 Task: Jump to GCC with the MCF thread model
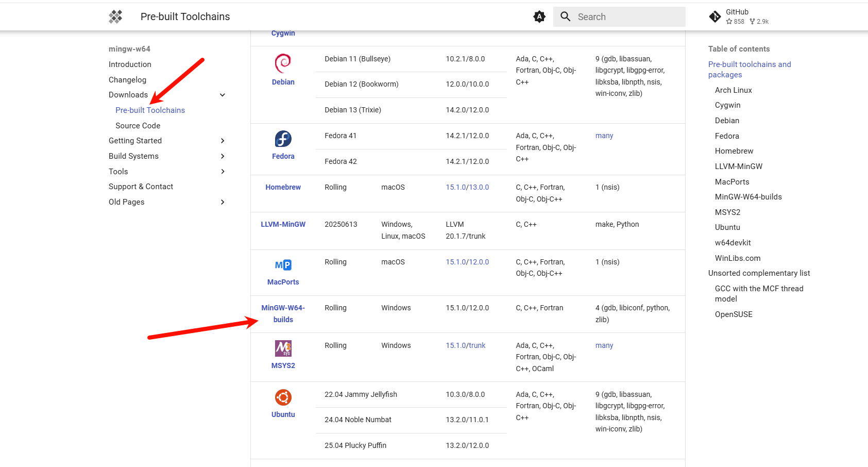[759, 294]
